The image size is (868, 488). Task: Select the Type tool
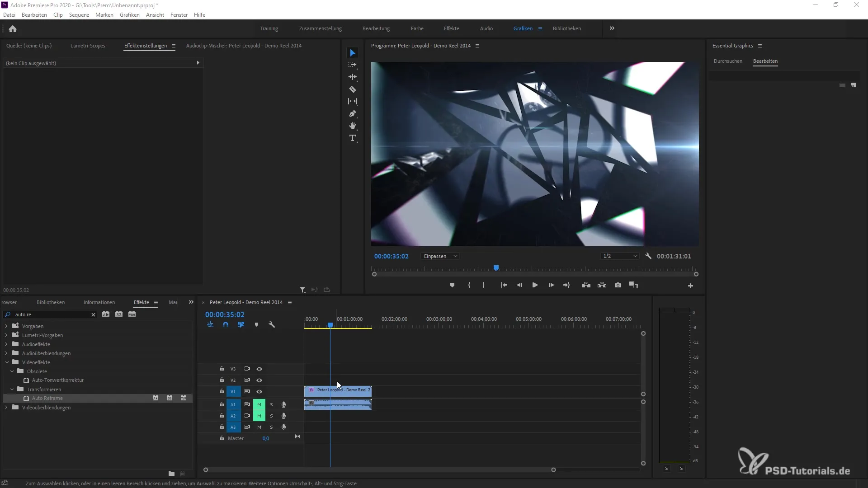353,138
